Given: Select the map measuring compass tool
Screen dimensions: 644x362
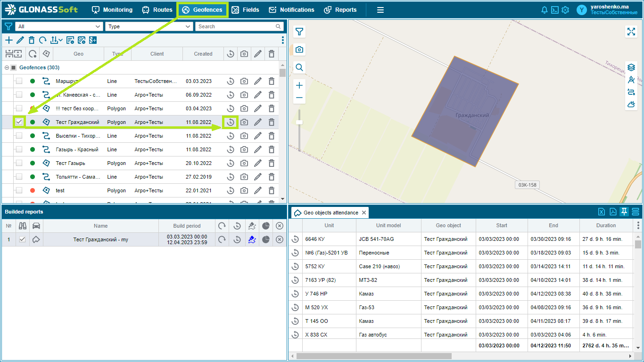Looking at the screenshot, I should (x=631, y=80).
